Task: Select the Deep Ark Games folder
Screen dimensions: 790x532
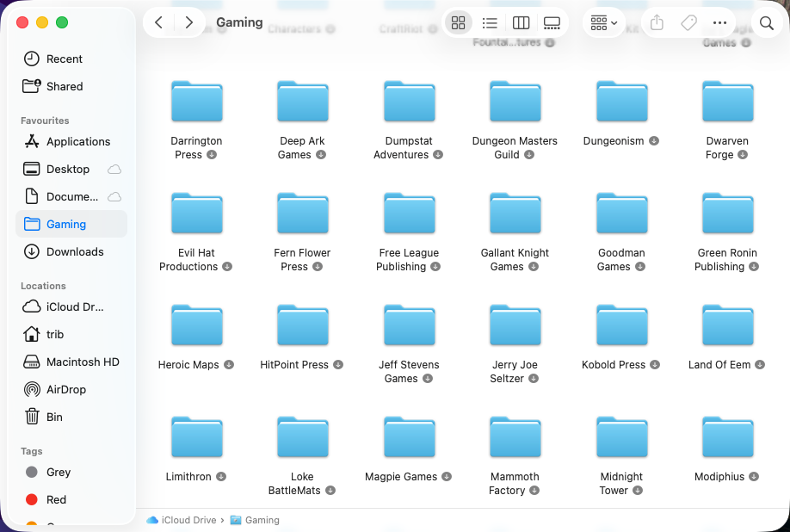Action: (x=302, y=102)
